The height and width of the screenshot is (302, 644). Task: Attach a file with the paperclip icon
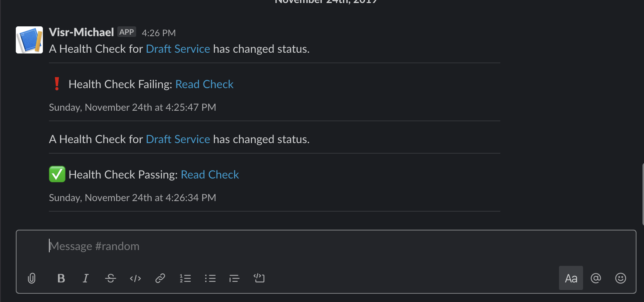(32, 278)
